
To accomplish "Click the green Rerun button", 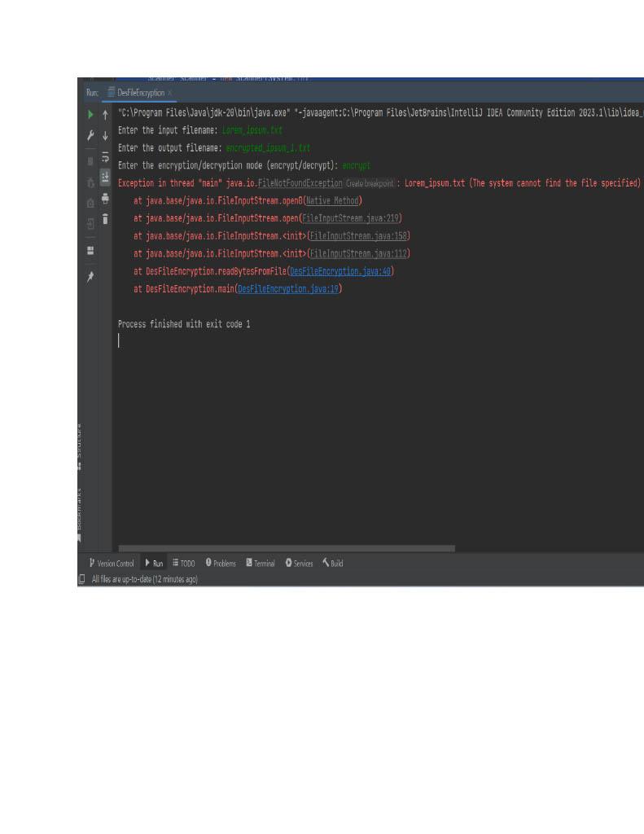I will click(x=90, y=114).
